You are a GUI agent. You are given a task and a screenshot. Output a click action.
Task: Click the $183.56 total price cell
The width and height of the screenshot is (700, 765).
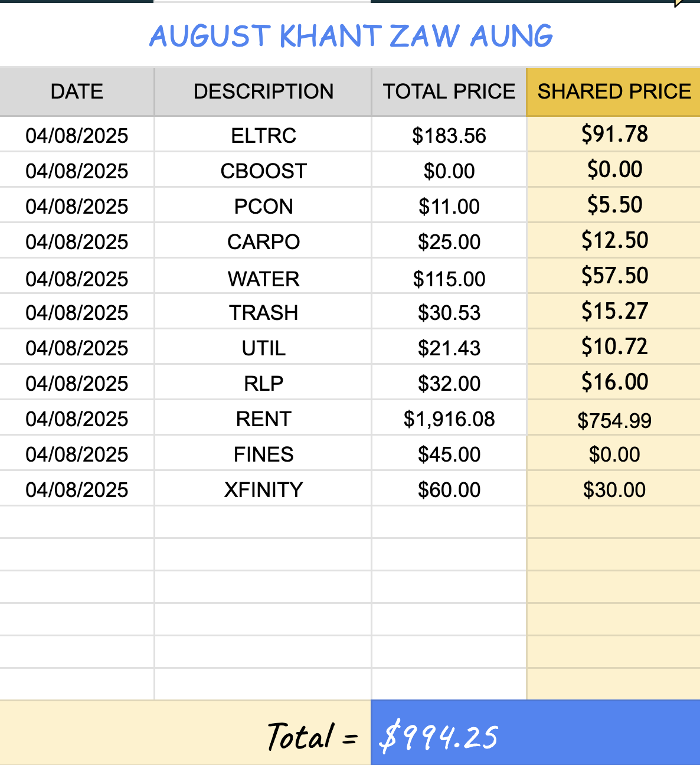coord(449,135)
